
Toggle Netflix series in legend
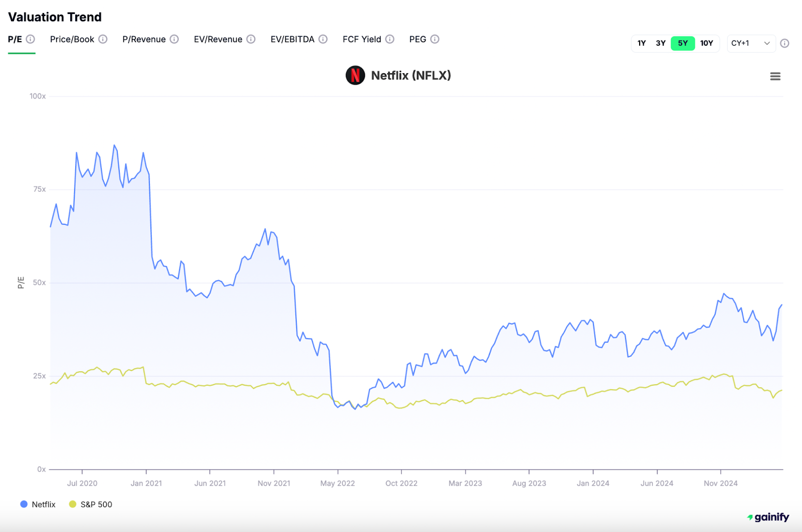38,504
